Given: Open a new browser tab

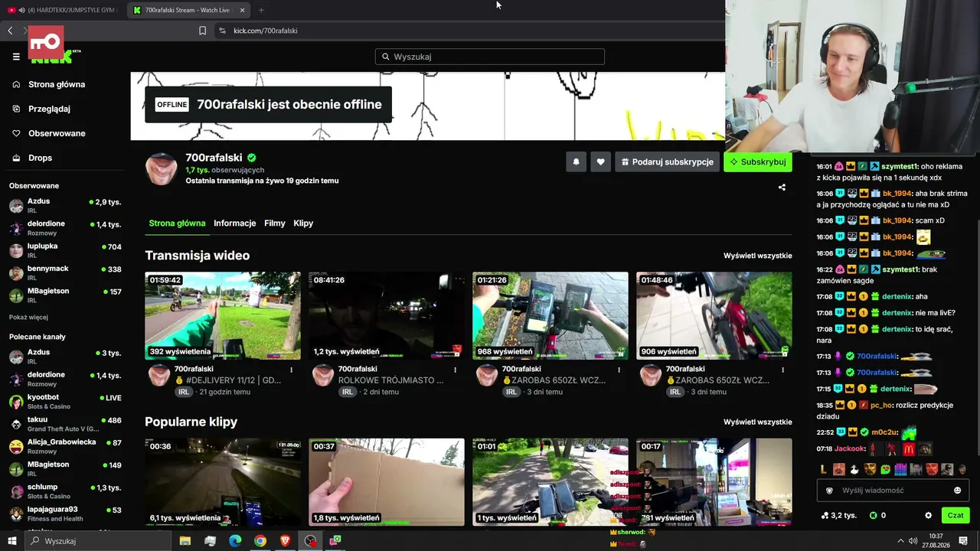Looking at the screenshot, I should (x=261, y=10).
